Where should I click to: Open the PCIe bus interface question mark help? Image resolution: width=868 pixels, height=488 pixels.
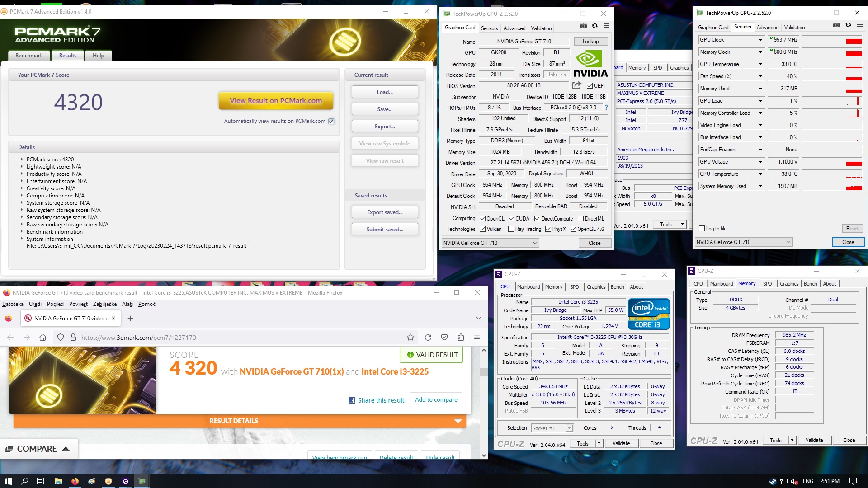606,108
